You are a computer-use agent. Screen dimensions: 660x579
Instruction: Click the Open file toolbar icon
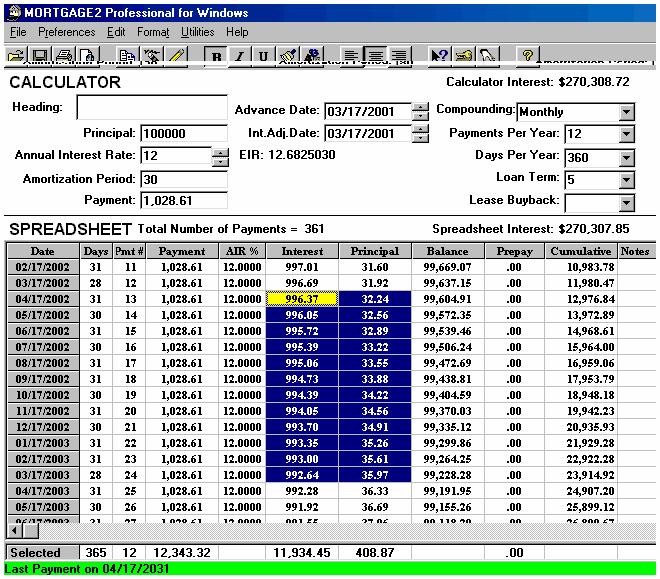tap(16, 56)
